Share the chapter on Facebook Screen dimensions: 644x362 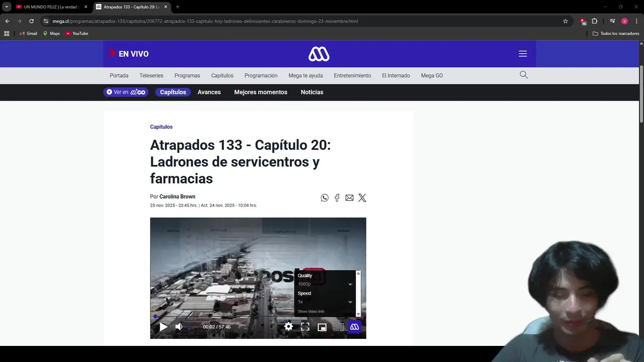coord(337,198)
